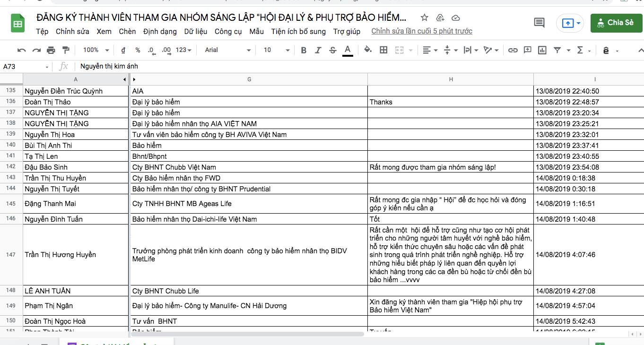Open the Tệp menu
Screen dimensions: 644x345
coord(42,31)
